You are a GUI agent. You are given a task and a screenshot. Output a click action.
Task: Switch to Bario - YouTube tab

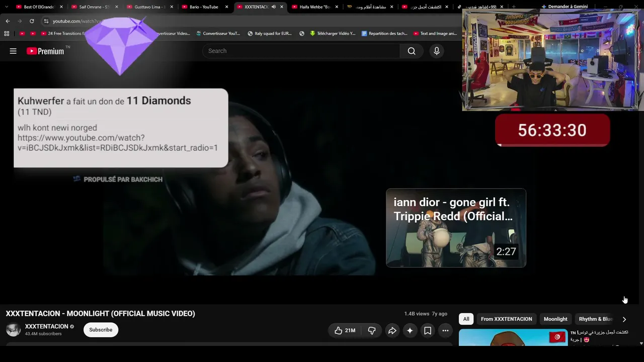(x=206, y=7)
